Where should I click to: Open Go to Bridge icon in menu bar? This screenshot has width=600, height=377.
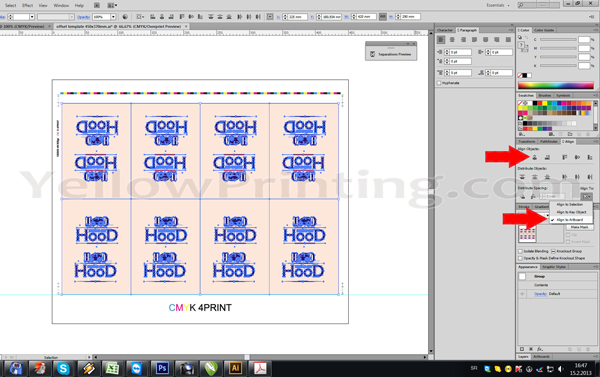[97, 5]
